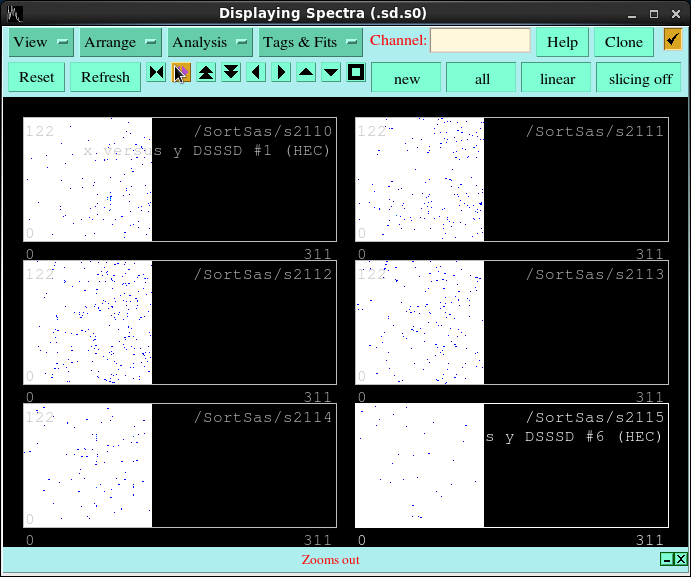Screen dimensions: 691x577
Task: Click into the Channel input field
Action: point(480,41)
